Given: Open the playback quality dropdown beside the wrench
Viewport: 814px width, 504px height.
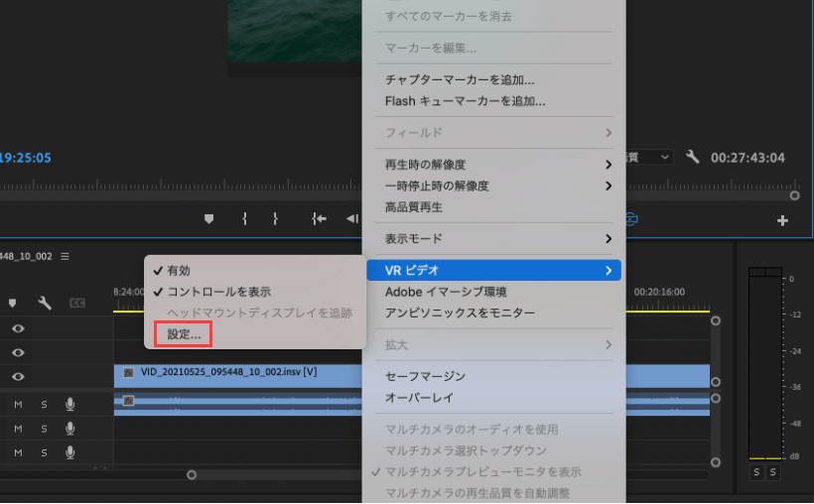Looking at the screenshot, I should click(649, 158).
